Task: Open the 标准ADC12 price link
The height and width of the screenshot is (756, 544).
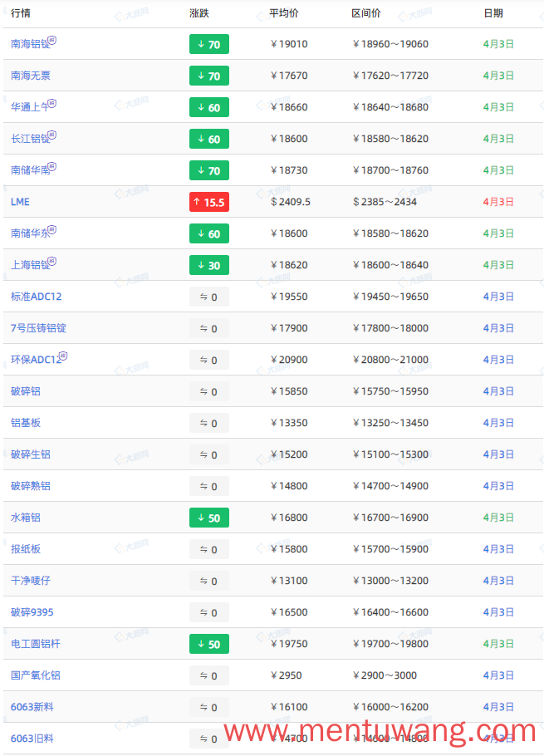Action: coord(37,297)
